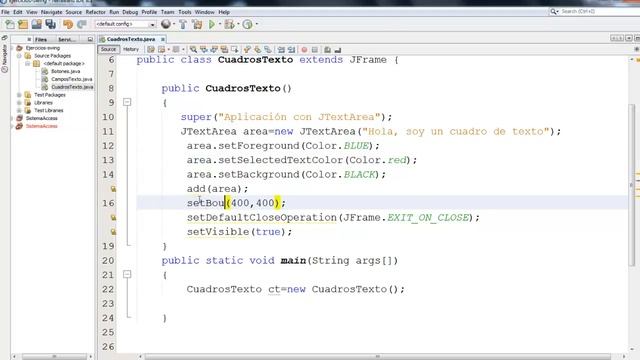Open the Debug Project dropdown arrow
Viewport: 640px width, 360px height.
click(238, 24)
